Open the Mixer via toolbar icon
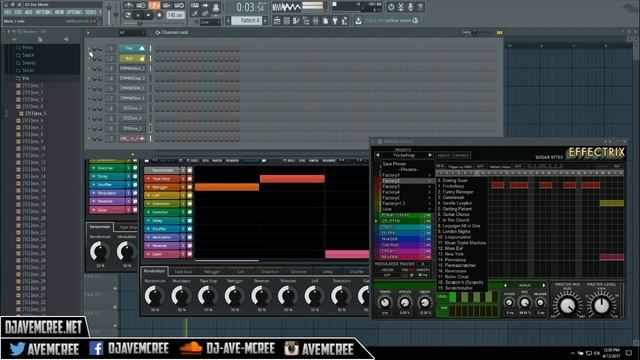This screenshot has height=360, width=640. point(316,21)
